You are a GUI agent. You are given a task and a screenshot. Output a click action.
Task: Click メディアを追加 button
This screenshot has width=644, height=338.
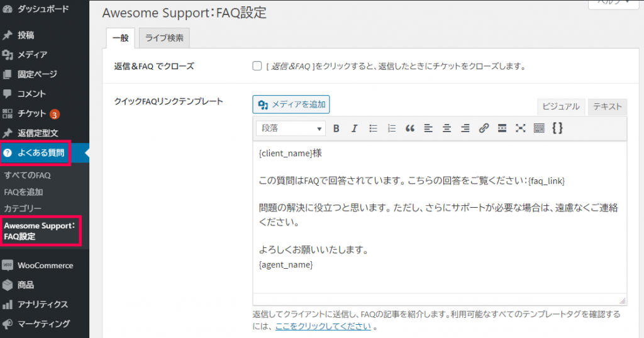(x=291, y=104)
